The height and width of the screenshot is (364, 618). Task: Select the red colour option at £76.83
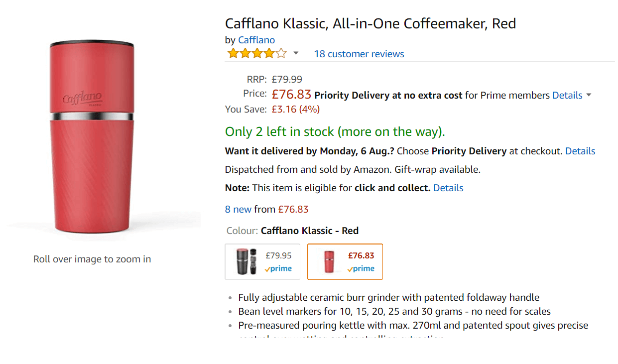[345, 261]
